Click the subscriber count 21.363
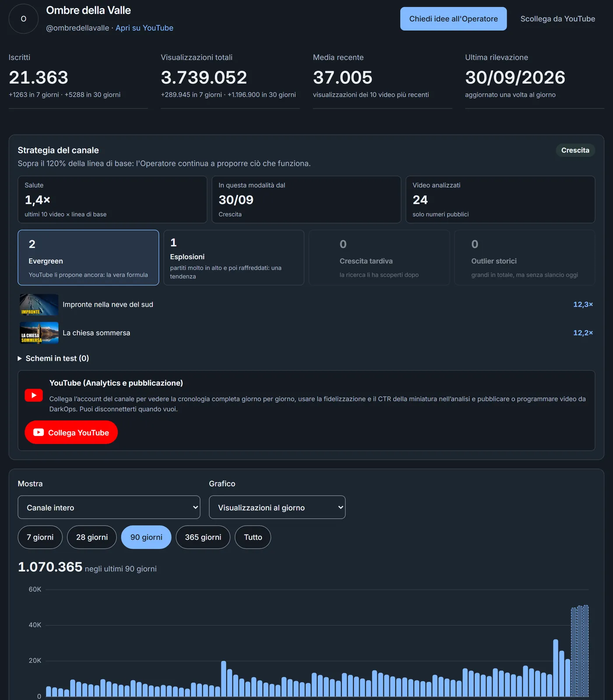The width and height of the screenshot is (613, 700). (39, 77)
